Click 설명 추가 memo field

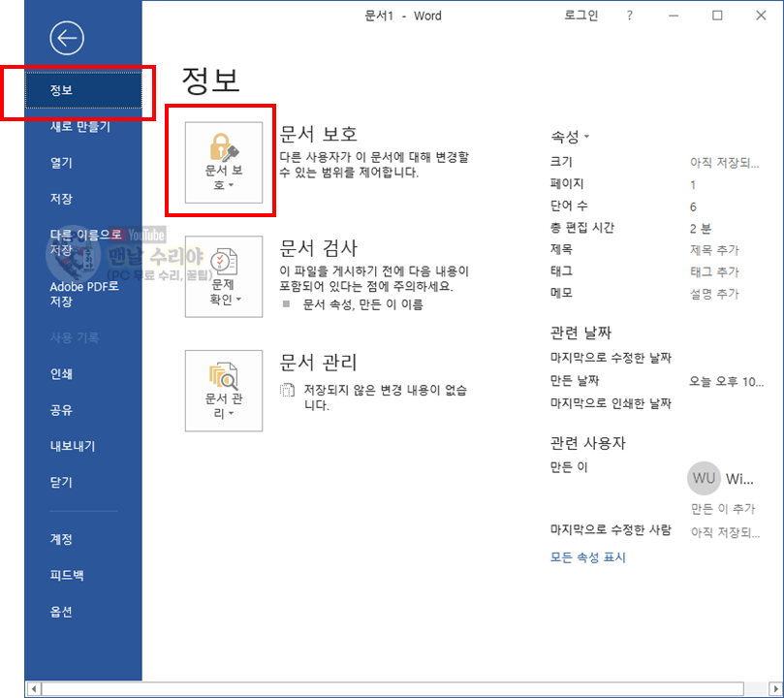pyautogui.click(x=714, y=294)
